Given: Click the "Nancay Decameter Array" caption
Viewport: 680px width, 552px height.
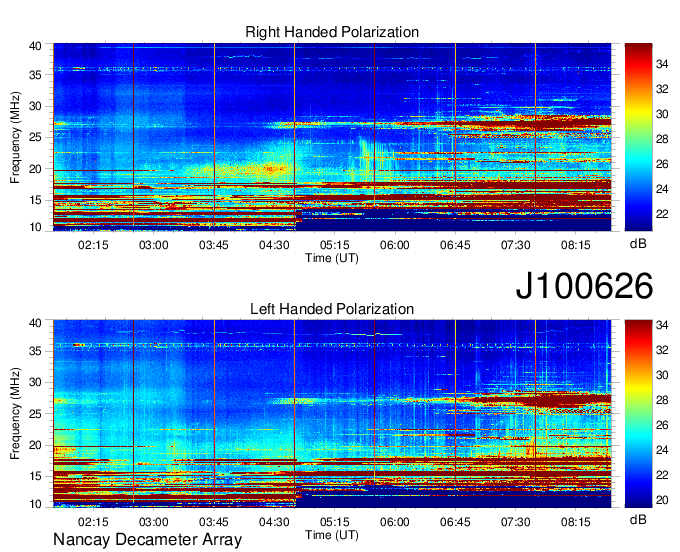Looking at the screenshot, I should click(147, 539).
